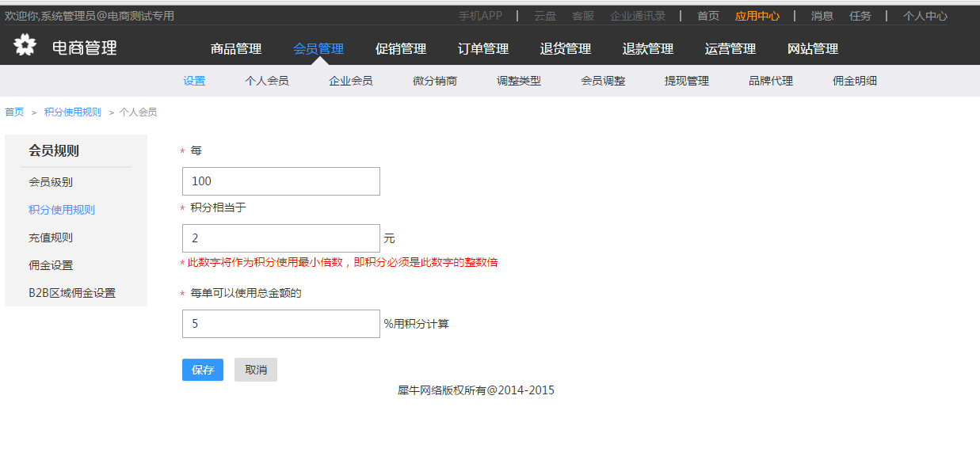Viewport: 980px width, 460px height.
Task: Open B2B区域佣金设置 in the sidebar
Action: point(72,293)
